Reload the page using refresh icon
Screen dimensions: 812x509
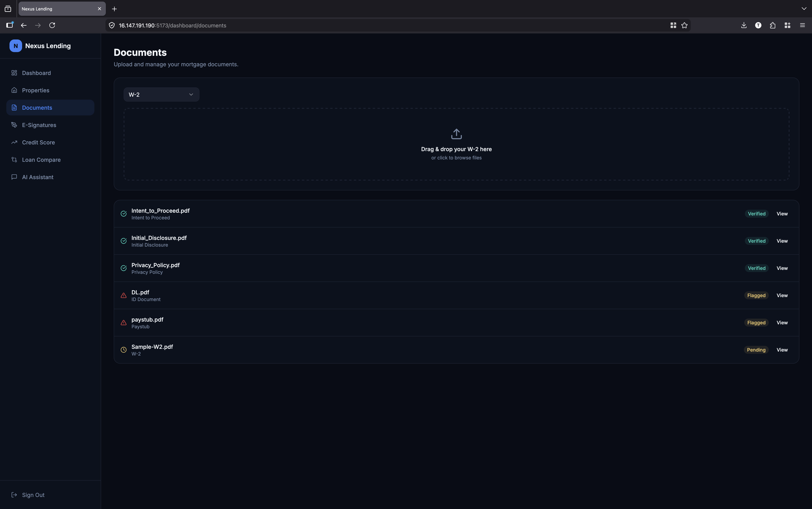point(52,25)
